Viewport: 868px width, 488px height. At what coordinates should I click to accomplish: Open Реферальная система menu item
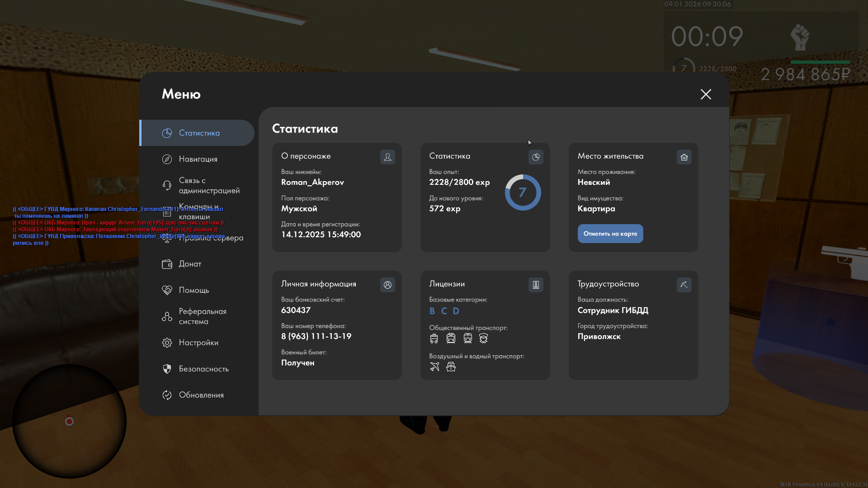pos(202,316)
